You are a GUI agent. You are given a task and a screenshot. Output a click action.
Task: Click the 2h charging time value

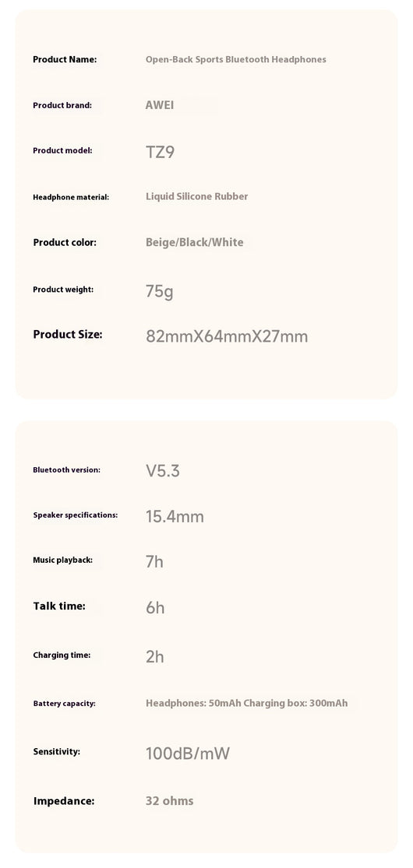(x=154, y=656)
